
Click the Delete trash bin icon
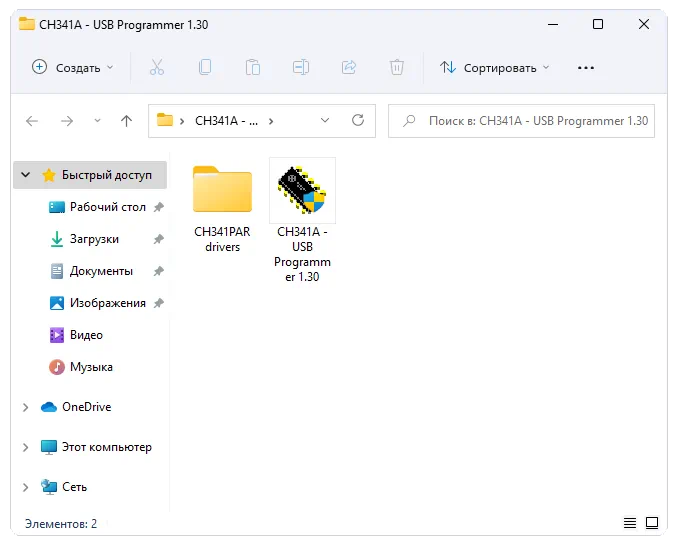396,68
